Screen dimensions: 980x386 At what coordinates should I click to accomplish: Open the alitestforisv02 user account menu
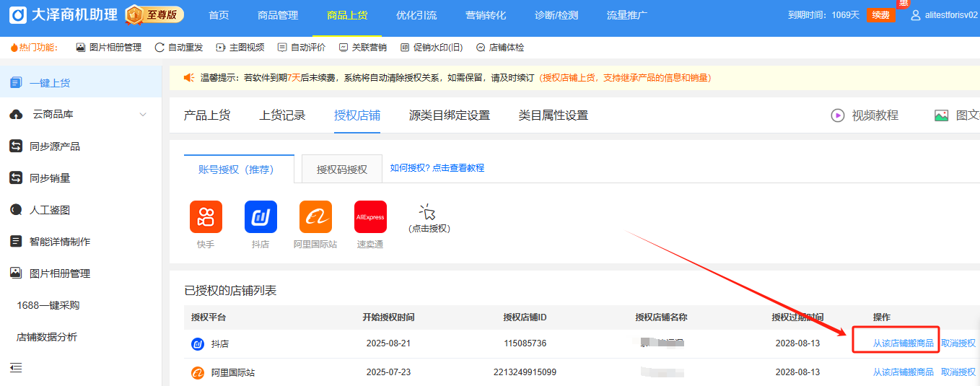tap(945, 15)
